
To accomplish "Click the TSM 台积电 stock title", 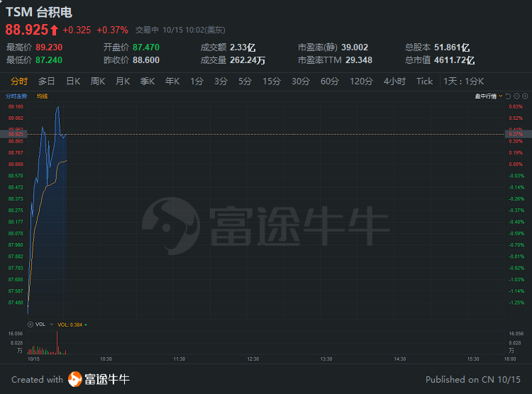I will point(39,12).
